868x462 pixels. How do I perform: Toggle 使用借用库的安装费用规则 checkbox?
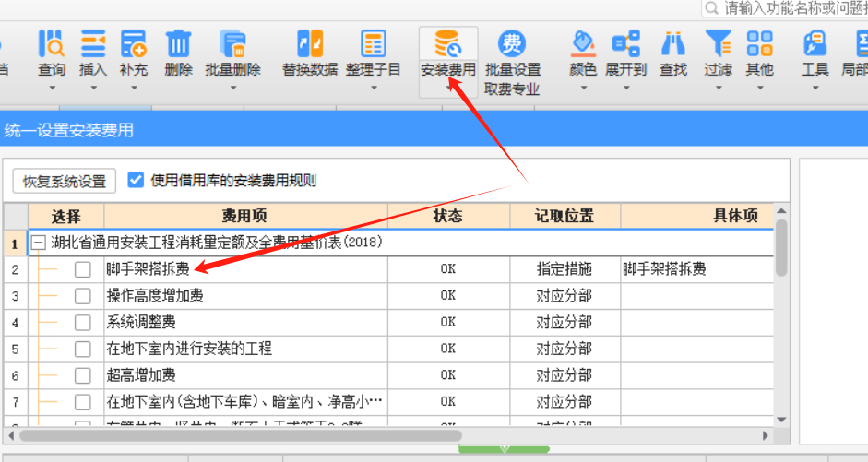click(137, 181)
